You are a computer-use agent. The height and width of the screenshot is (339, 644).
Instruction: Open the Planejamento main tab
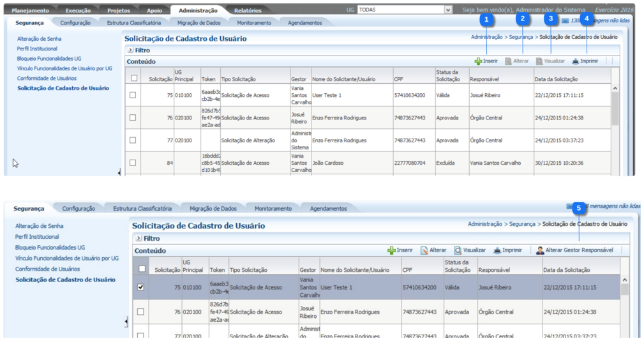click(x=30, y=11)
